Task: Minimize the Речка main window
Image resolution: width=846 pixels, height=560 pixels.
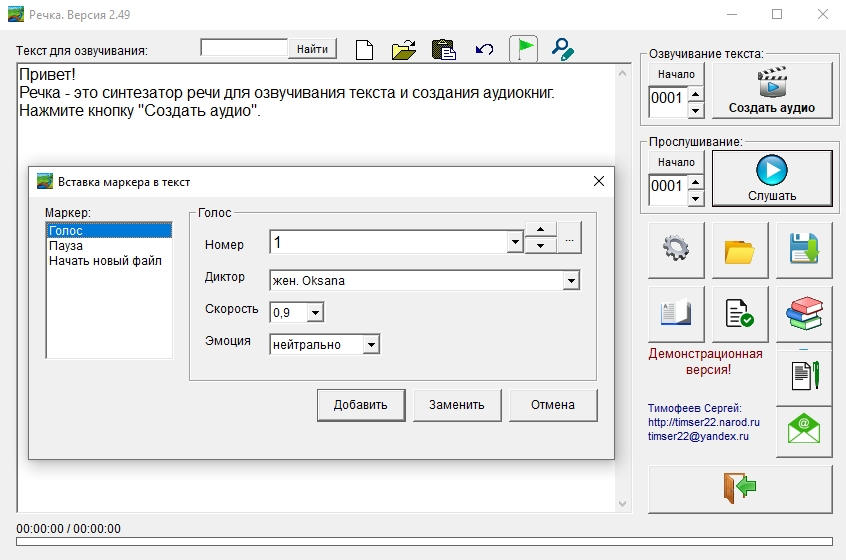Action: point(732,15)
